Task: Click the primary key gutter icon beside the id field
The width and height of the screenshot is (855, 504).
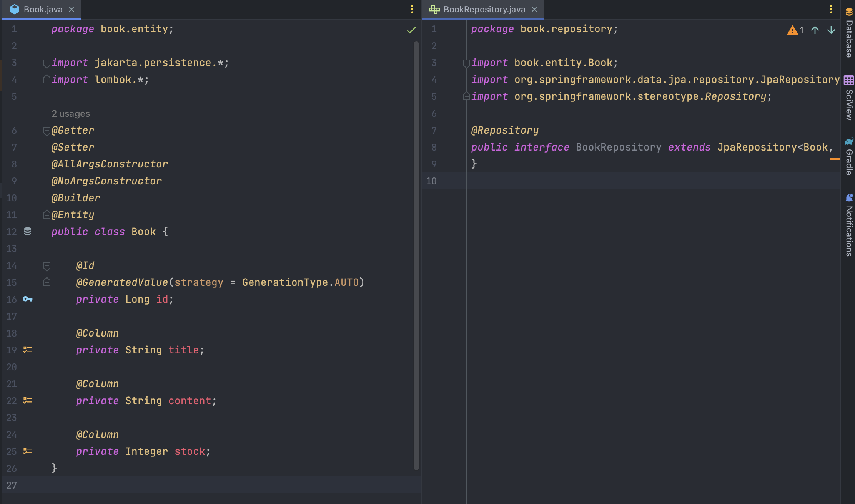Action: [27, 299]
